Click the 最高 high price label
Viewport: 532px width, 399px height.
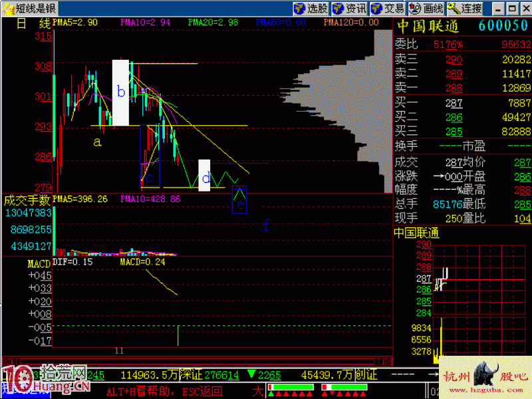pyautogui.click(x=474, y=190)
